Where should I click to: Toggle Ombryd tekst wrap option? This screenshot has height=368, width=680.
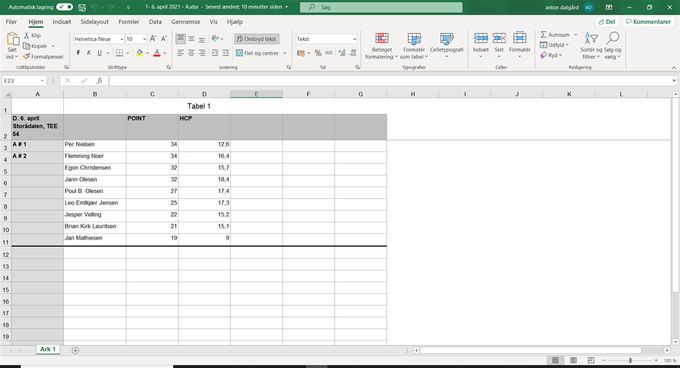(257, 39)
